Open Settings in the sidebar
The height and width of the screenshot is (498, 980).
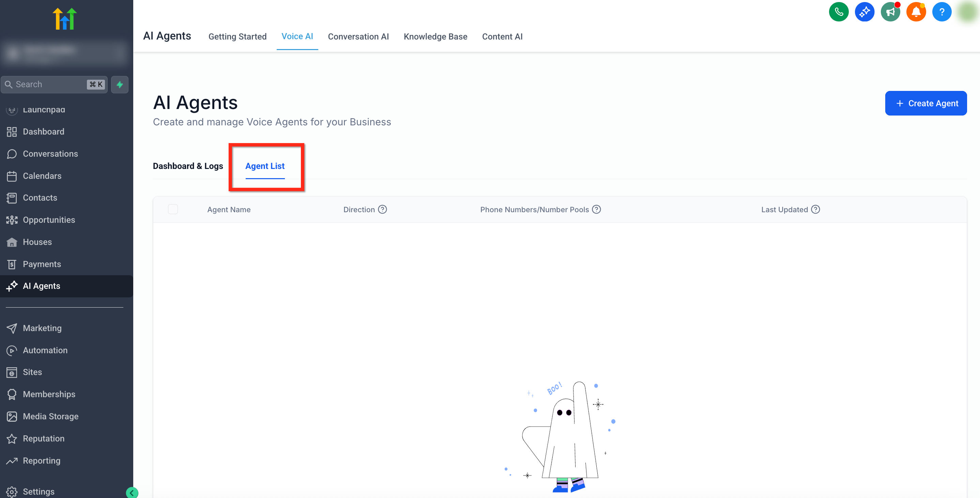(x=38, y=492)
